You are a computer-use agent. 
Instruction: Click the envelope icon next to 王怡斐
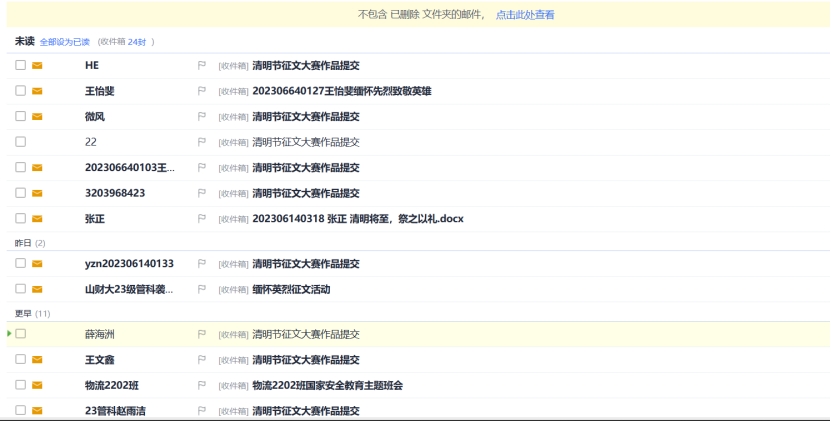[x=37, y=91]
